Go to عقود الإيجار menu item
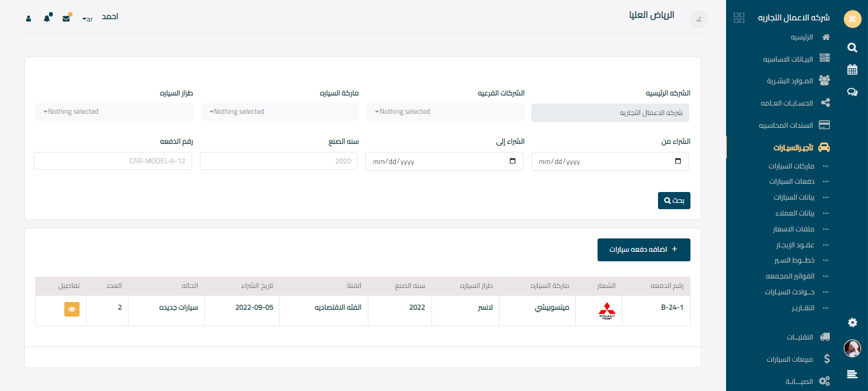 coord(794,245)
